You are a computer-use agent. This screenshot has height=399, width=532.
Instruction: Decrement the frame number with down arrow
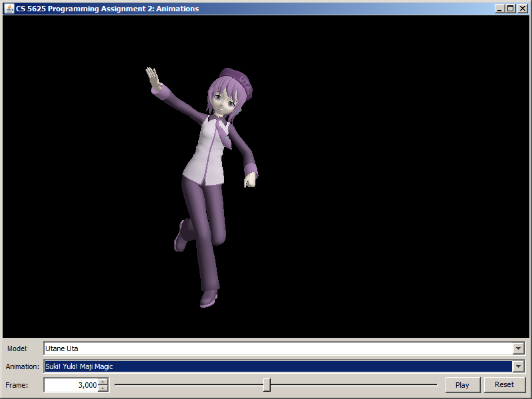point(102,388)
